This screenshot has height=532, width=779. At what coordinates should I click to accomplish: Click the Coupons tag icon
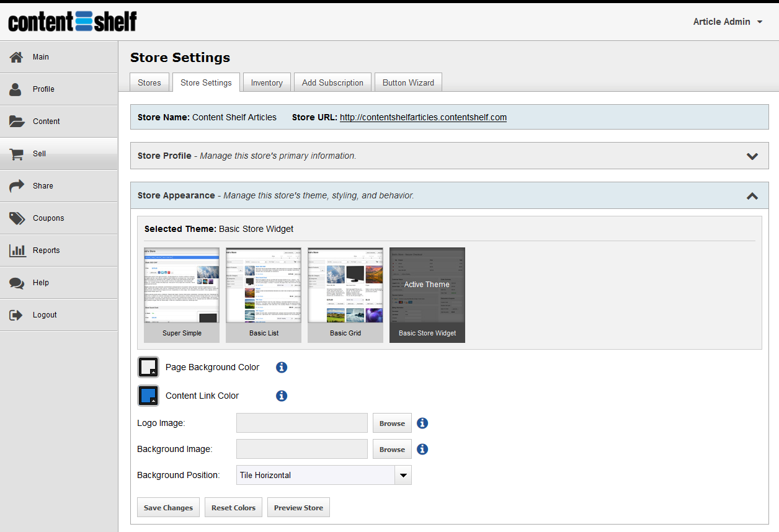16,218
